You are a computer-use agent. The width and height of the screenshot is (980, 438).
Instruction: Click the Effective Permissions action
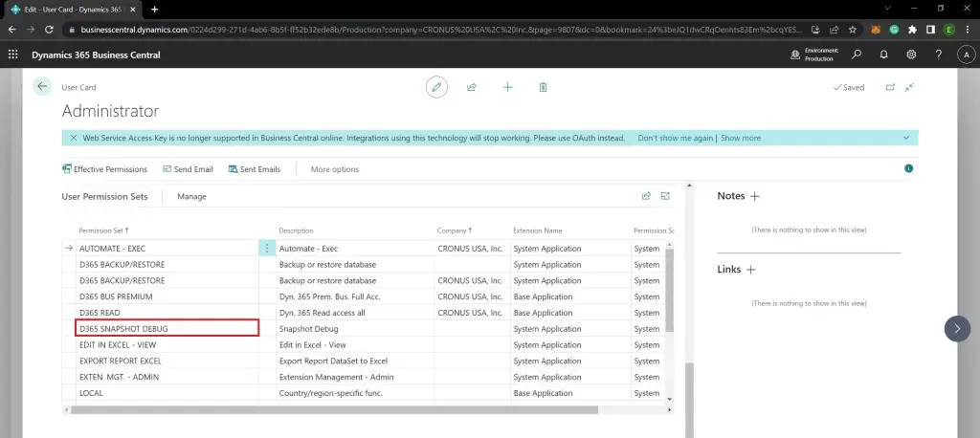click(x=104, y=169)
